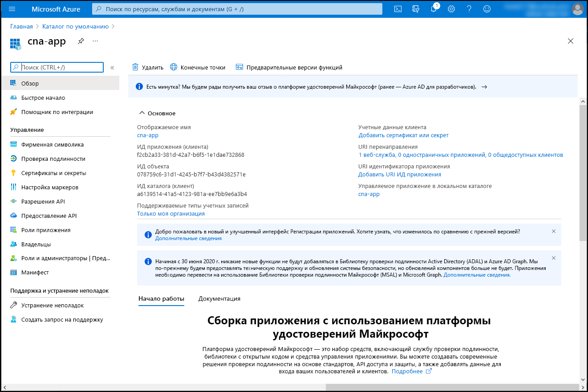588x392 pixels.
Task: Click Добавить URI ИД приложения
Action: (x=400, y=174)
